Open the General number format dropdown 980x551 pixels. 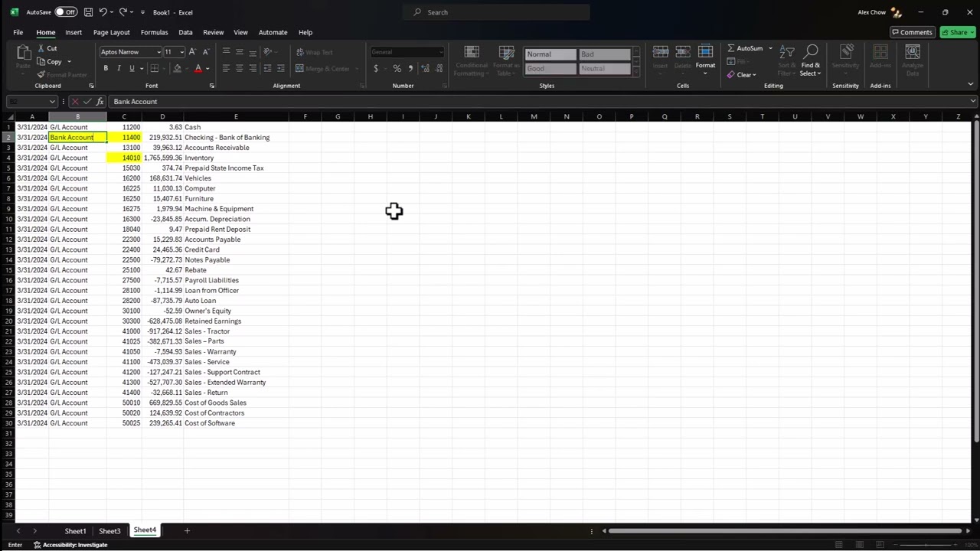(x=440, y=52)
